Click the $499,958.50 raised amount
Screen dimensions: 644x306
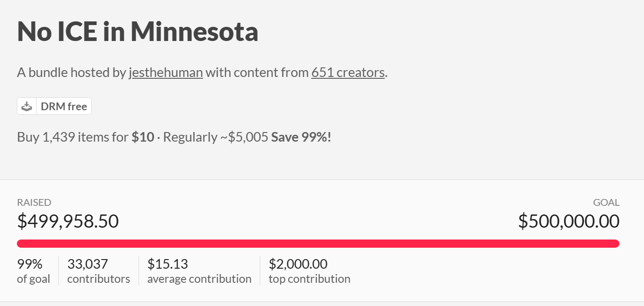pyautogui.click(x=68, y=221)
